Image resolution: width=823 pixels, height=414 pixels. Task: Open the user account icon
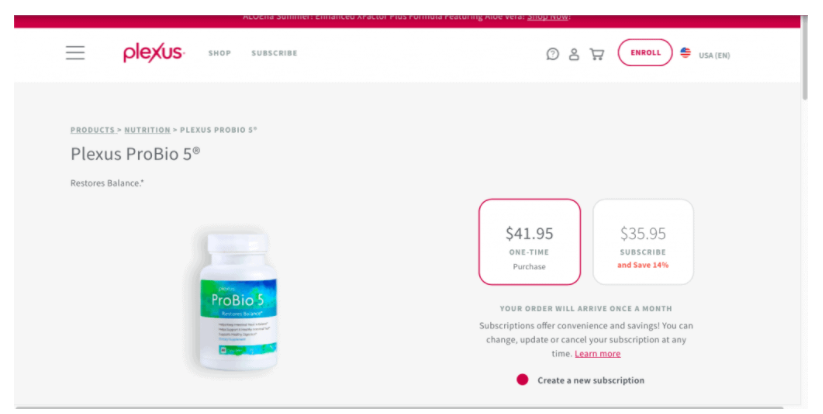pyautogui.click(x=574, y=54)
